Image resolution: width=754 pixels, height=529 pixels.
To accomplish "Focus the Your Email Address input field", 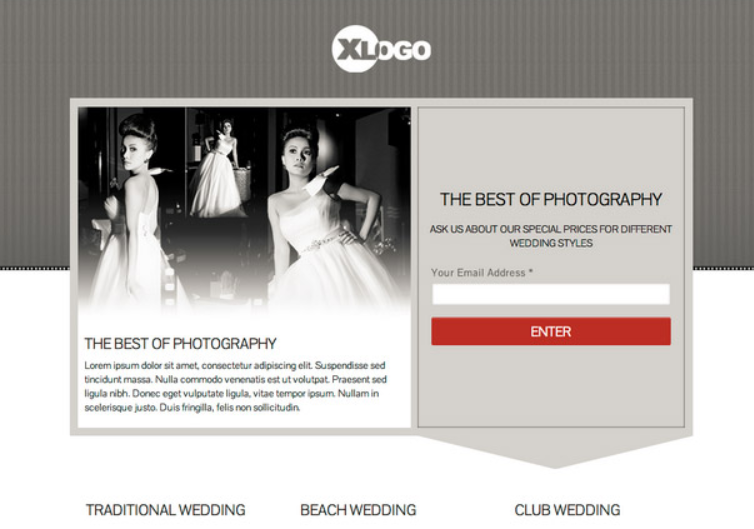I will [551, 294].
